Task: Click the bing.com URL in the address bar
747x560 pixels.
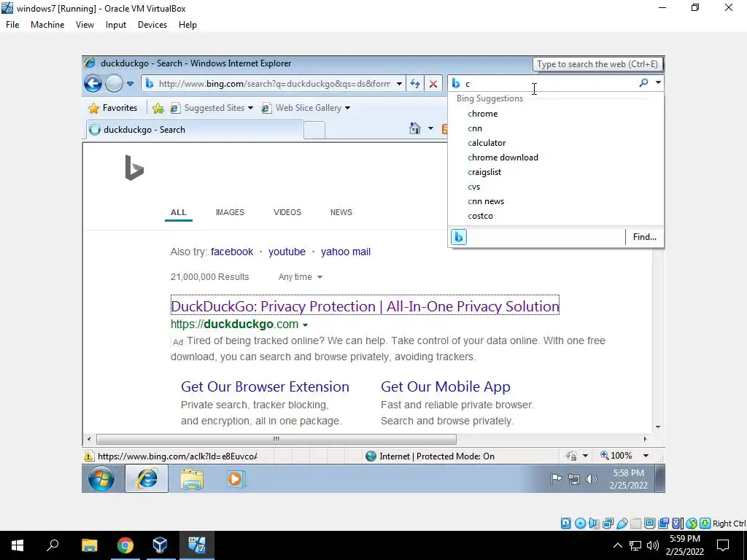Action: pyautogui.click(x=274, y=84)
